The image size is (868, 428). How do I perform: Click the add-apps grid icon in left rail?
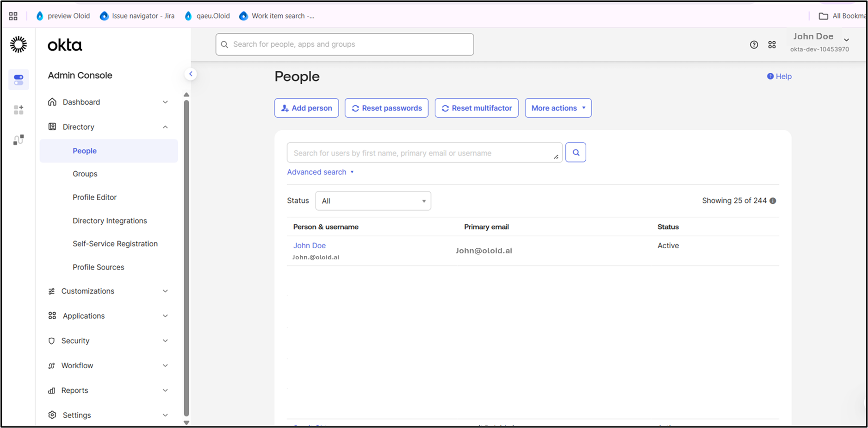(x=19, y=110)
